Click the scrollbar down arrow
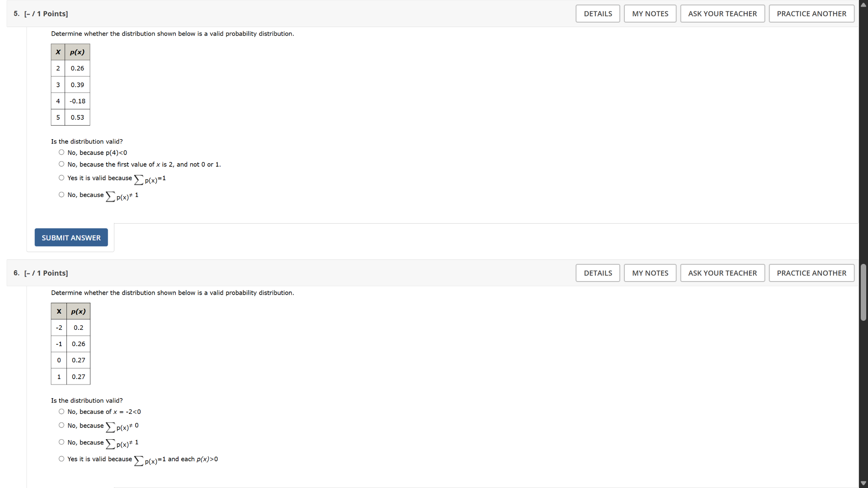868x488 pixels. (x=863, y=483)
